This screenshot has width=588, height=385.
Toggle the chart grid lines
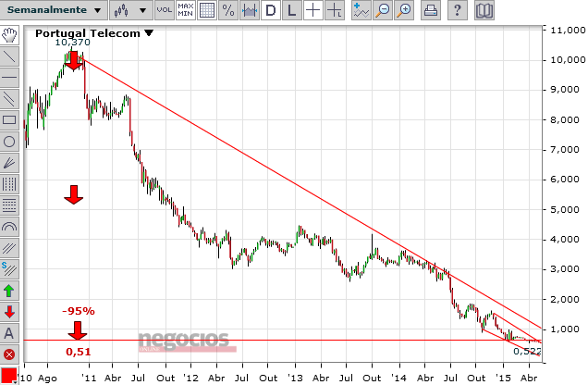pyautogui.click(x=206, y=10)
